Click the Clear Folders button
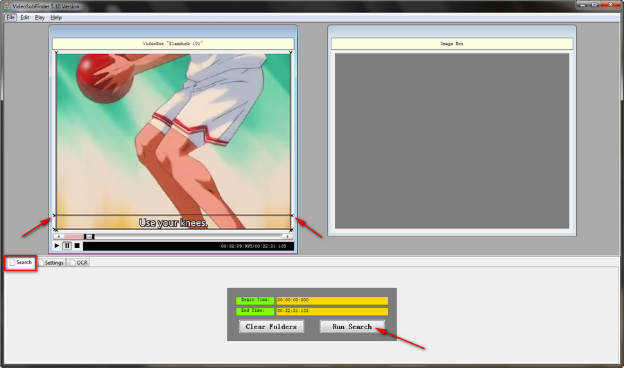 271,326
